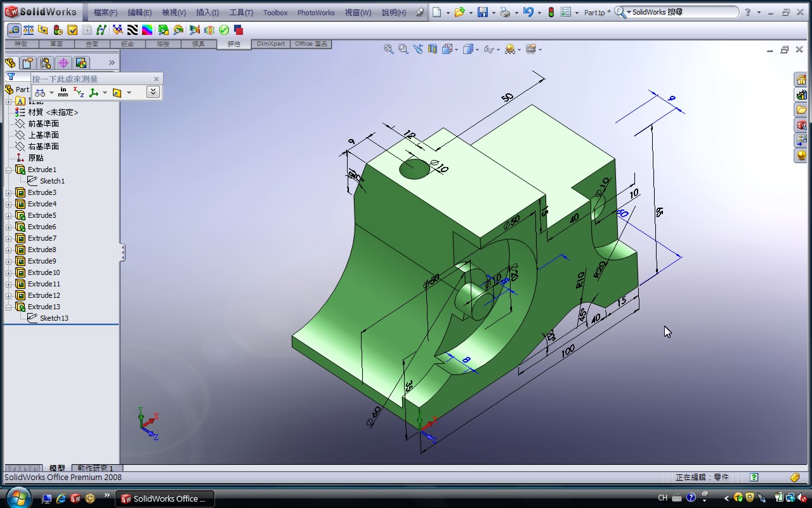Open the View Orientation dropdown arrow
The height and width of the screenshot is (508, 812).
pyautogui.click(x=456, y=50)
